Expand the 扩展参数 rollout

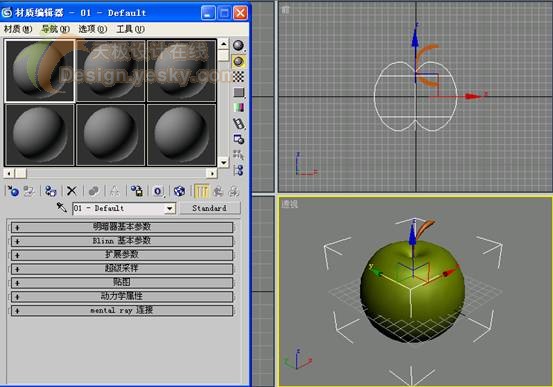coord(122,255)
